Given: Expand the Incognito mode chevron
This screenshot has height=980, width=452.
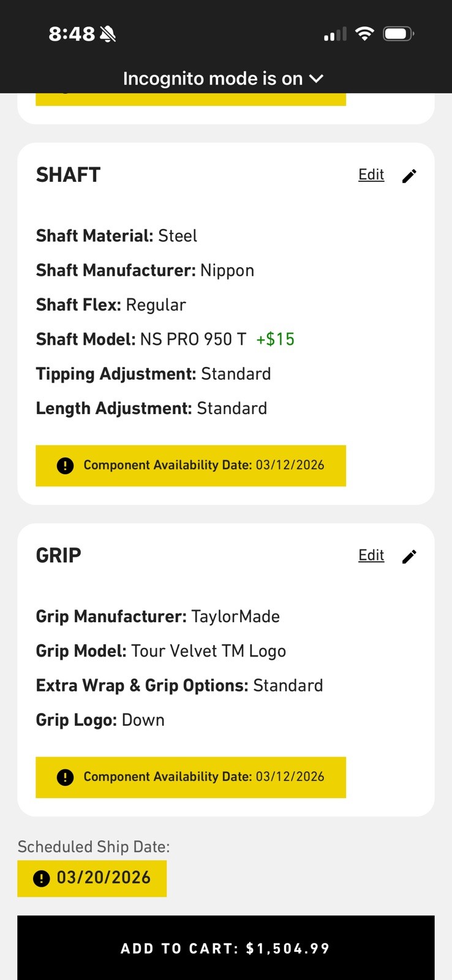Looking at the screenshot, I should pos(317,78).
